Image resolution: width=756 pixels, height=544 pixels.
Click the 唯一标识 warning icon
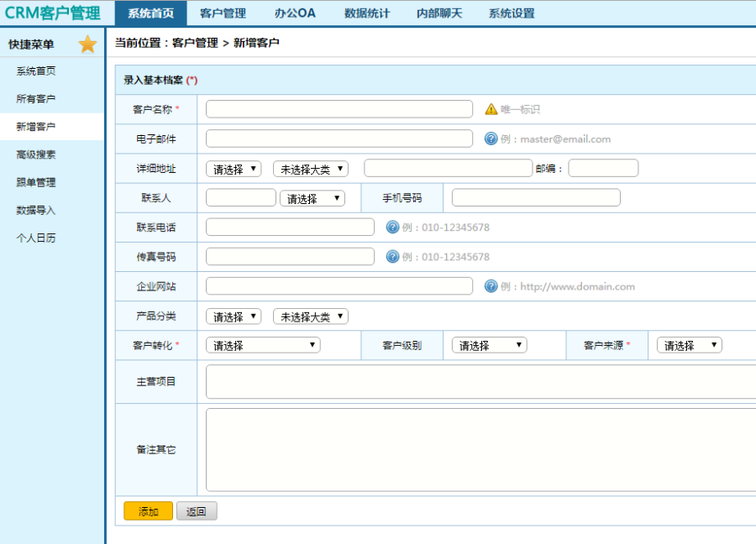tap(491, 108)
